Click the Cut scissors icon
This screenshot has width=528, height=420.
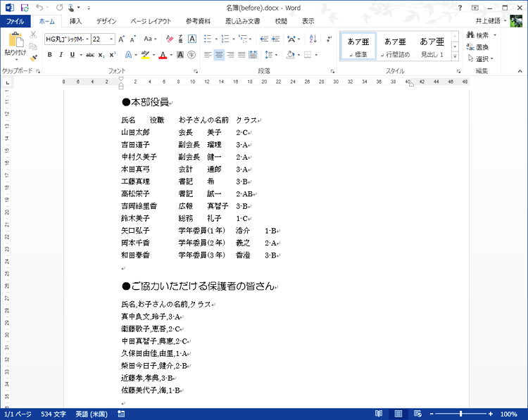click(x=33, y=34)
